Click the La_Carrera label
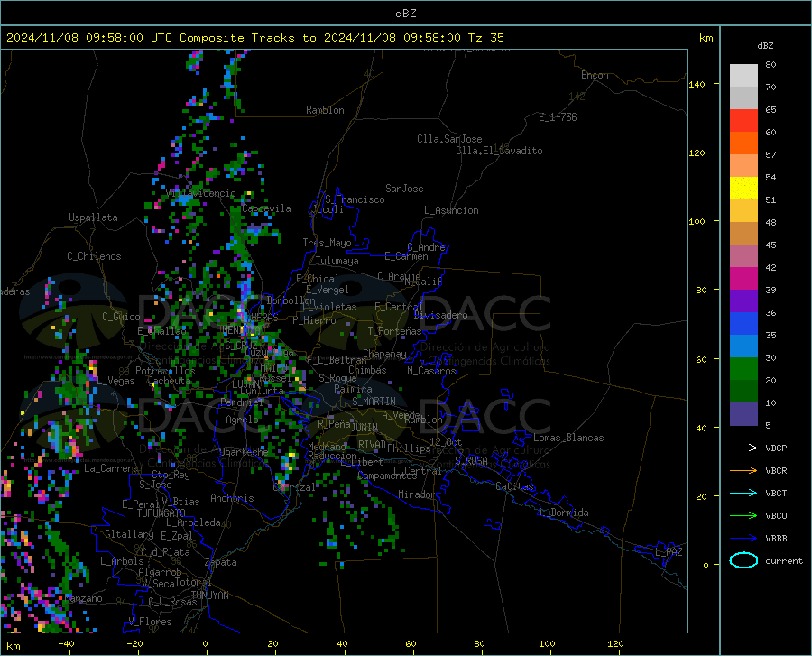This screenshot has height=656, width=812. pyautogui.click(x=111, y=468)
